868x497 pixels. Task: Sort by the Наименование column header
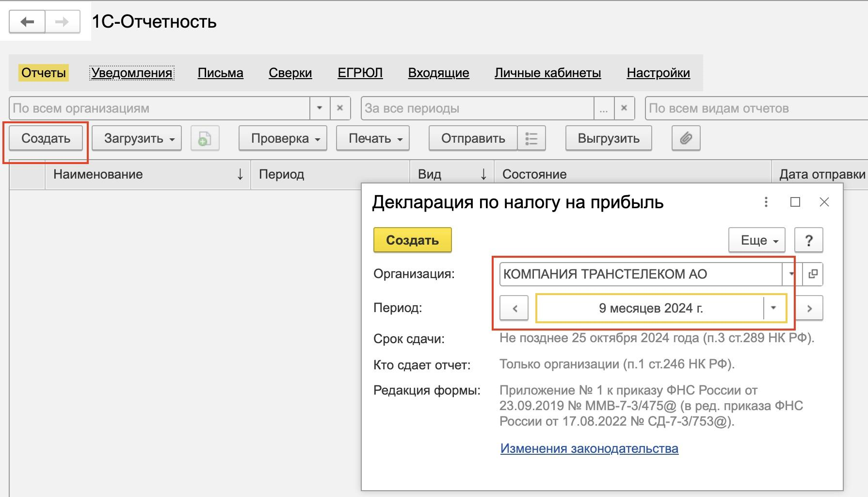[148, 174]
